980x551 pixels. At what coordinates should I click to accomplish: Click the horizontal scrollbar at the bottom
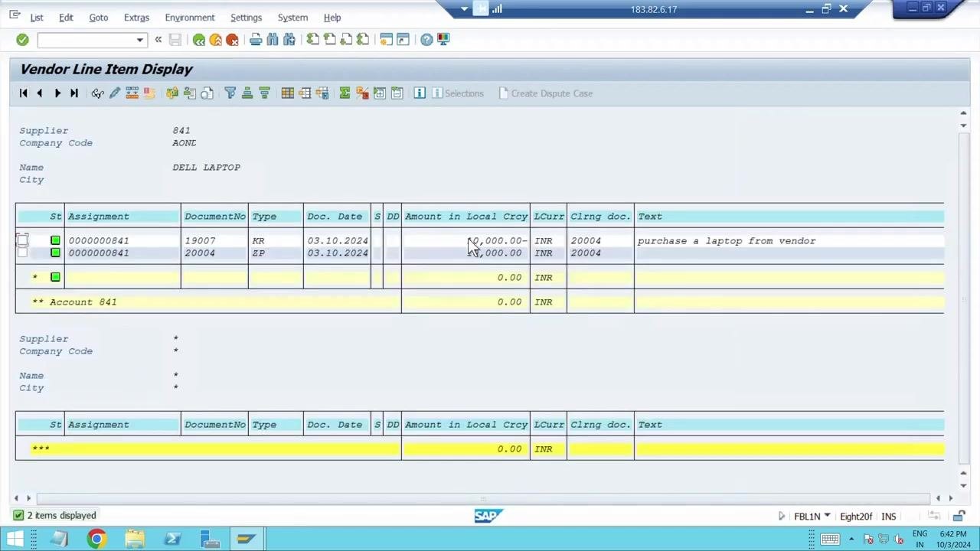483,498
